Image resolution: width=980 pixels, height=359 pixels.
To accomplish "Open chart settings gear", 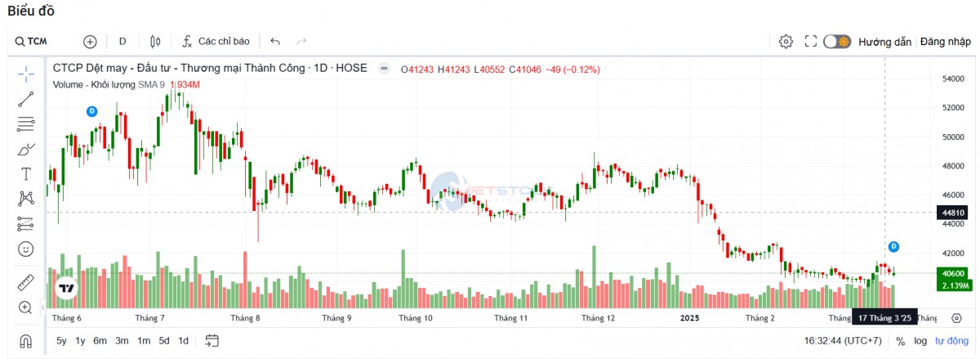I will (x=786, y=41).
